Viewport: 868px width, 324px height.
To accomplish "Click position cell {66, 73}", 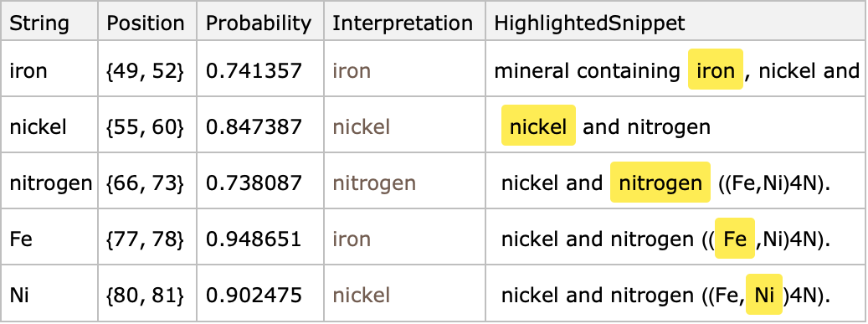I will point(145,183).
